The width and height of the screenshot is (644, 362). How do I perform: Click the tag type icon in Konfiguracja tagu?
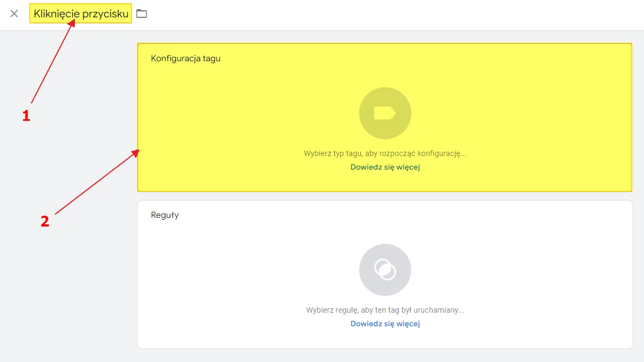tap(385, 113)
